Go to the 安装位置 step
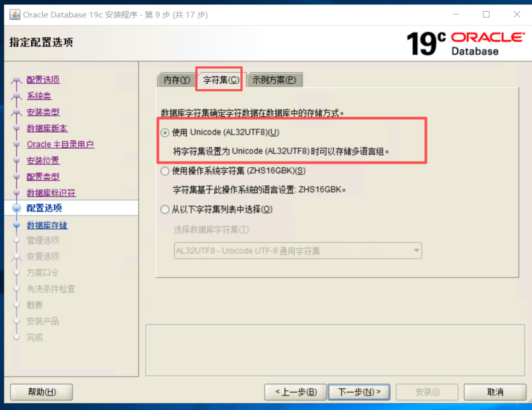 point(43,161)
